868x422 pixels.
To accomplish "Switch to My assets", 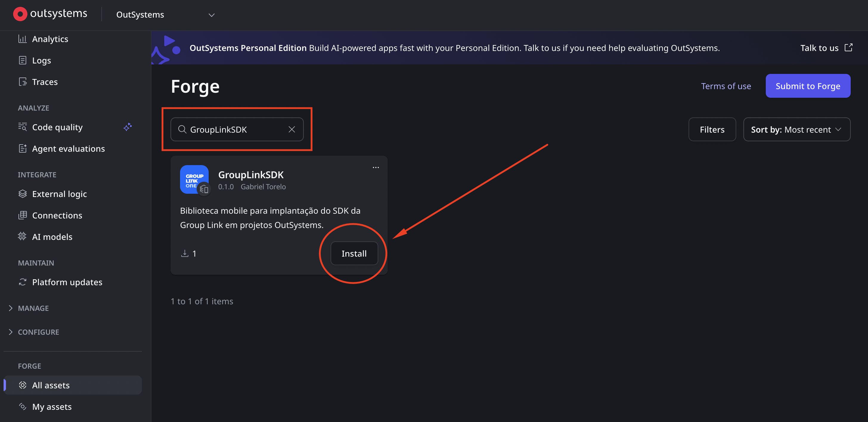I will [x=52, y=407].
